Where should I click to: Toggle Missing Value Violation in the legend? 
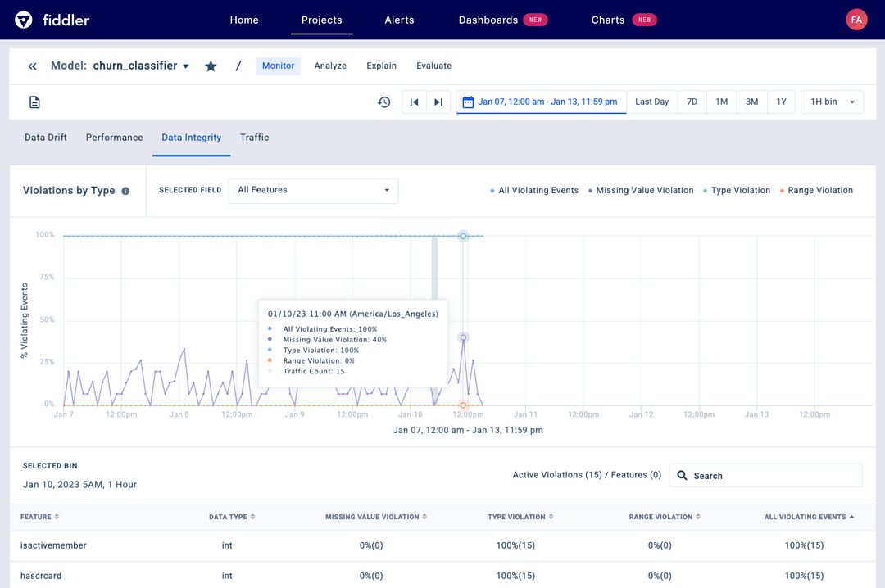[x=645, y=190]
